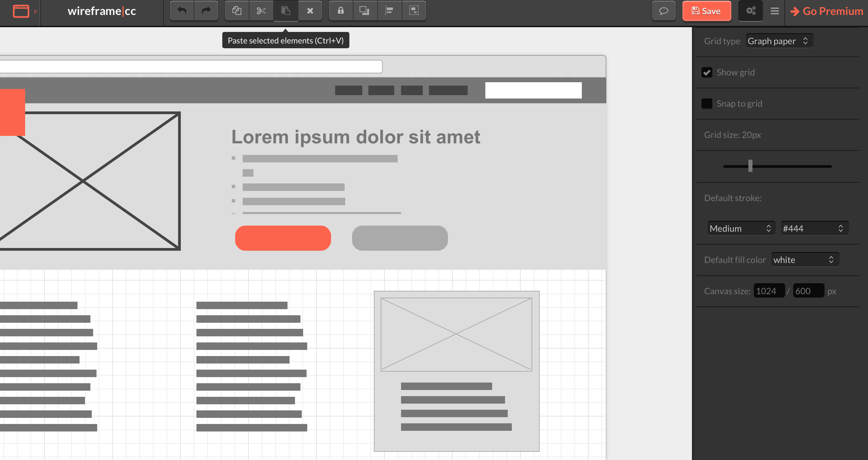The height and width of the screenshot is (460, 868).
Task: Click the Go Premium link
Action: 827,11
